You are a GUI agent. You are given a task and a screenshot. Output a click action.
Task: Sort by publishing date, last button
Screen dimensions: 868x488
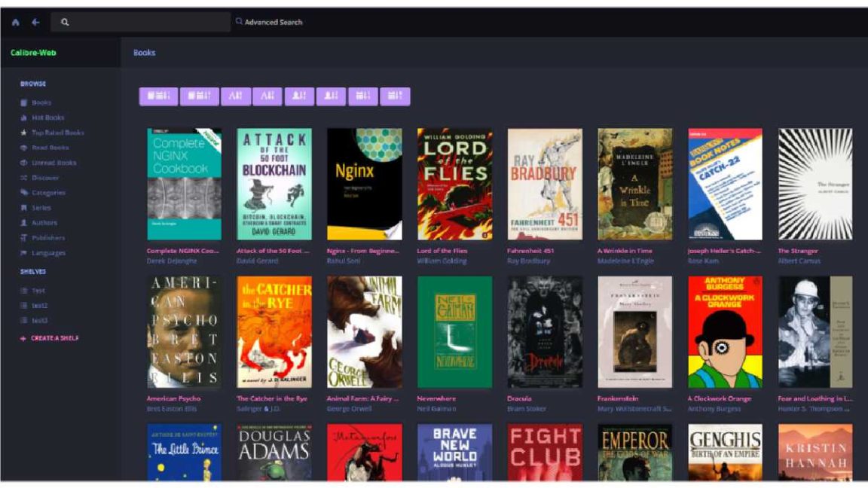pyautogui.click(x=396, y=96)
